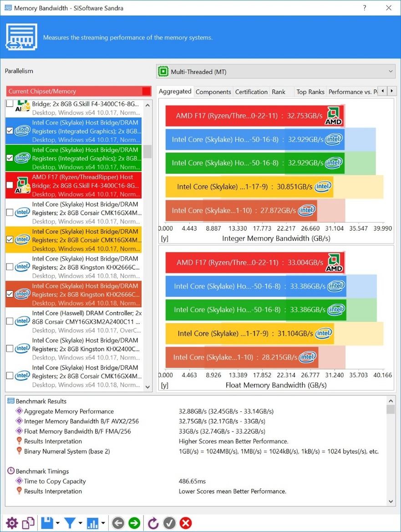Uncheck the orange-highlighted Kingston row checkbox
Viewport: 401px width, 532px height.
[x=10, y=294]
